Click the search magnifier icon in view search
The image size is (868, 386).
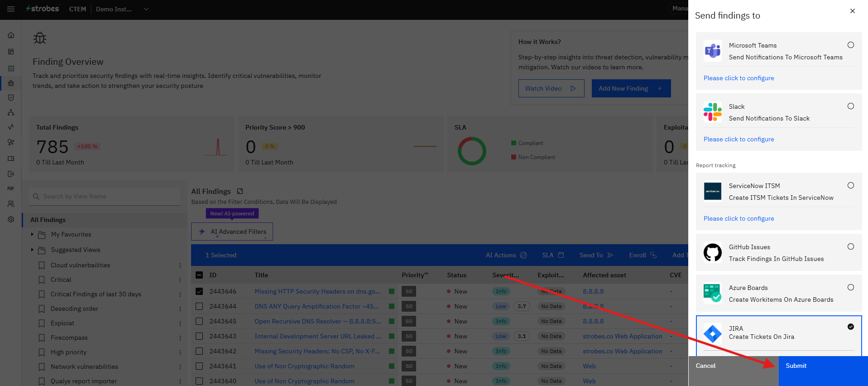[x=36, y=196]
